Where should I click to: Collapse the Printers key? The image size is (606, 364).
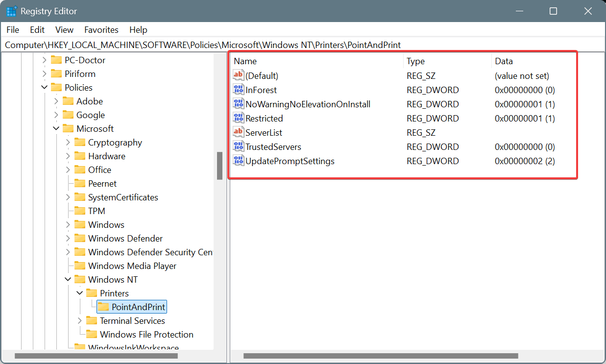click(x=80, y=293)
